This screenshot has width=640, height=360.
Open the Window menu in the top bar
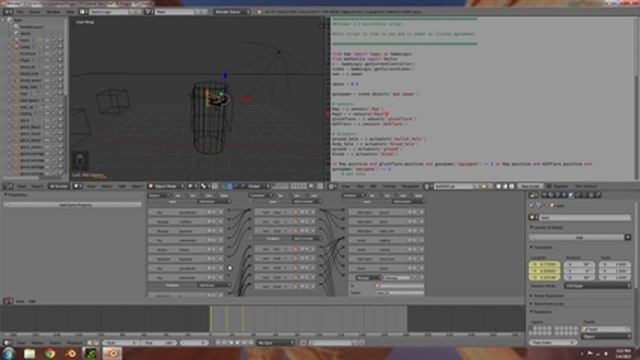[x=53, y=12]
